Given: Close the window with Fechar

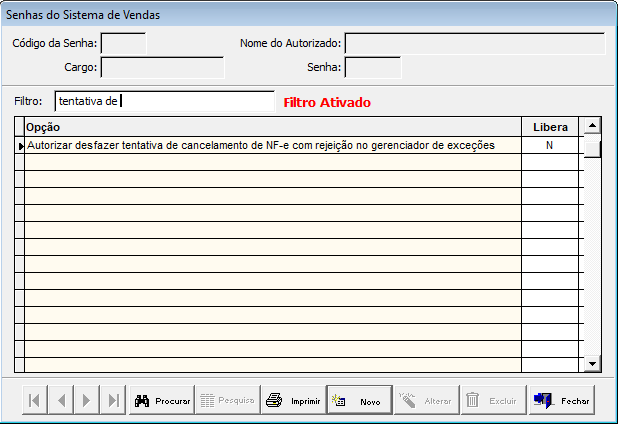Looking at the screenshot, I should 562,400.
